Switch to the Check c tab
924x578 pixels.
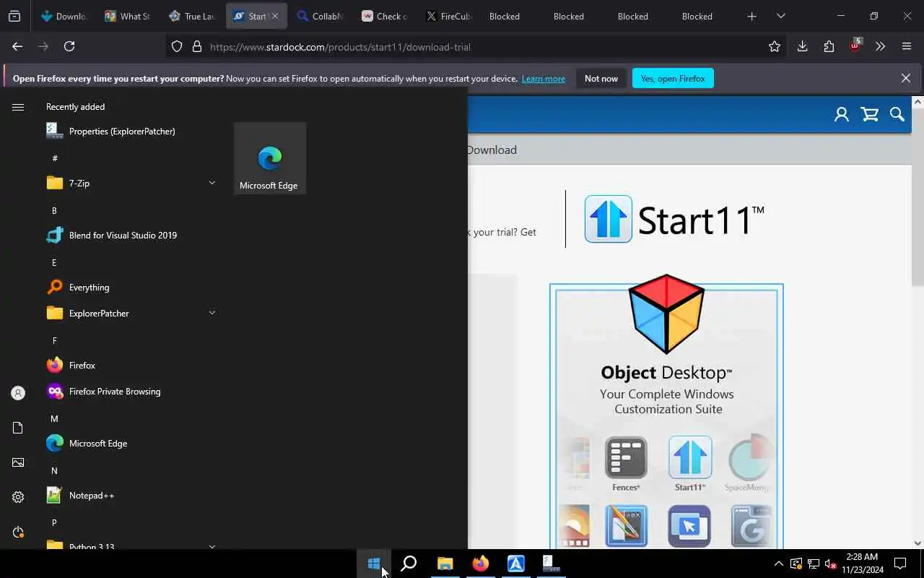(384, 16)
